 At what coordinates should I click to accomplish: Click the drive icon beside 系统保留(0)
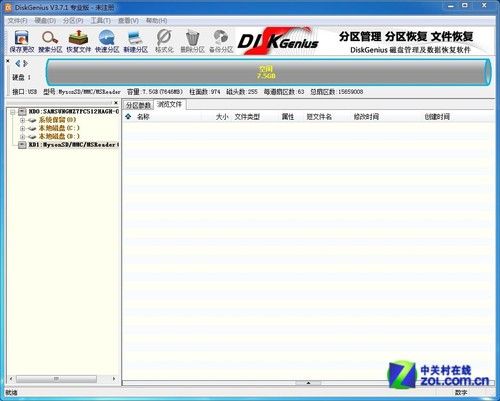[32, 120]
